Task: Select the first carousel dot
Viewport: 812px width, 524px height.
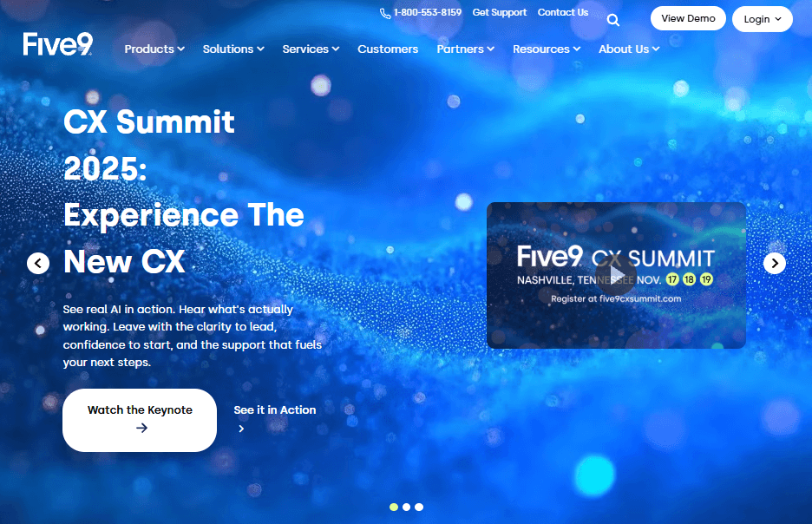Action: click(394, 507)
